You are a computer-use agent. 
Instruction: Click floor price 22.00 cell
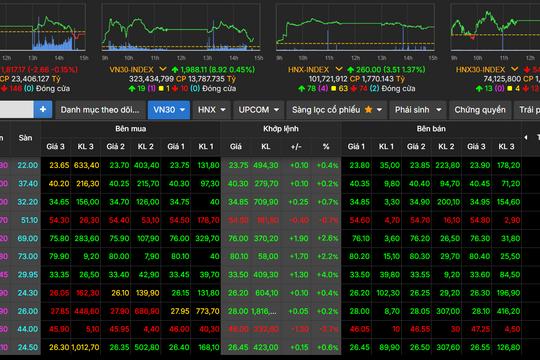28,165
